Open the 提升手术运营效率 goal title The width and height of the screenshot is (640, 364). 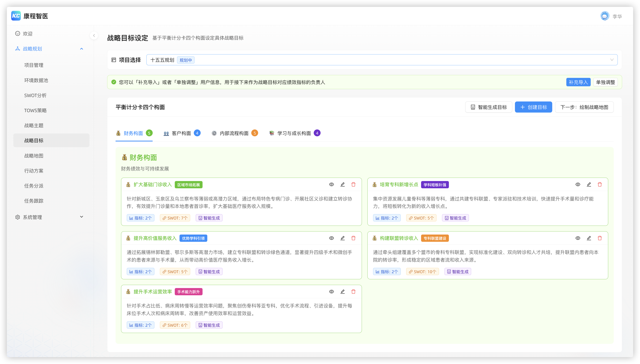click(x=153, y=292)
